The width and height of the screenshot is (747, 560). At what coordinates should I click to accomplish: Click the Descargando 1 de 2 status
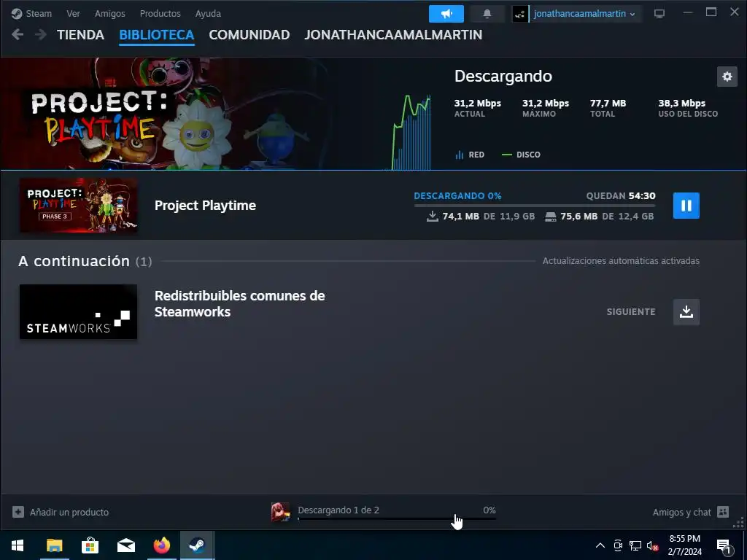point(338,510)
